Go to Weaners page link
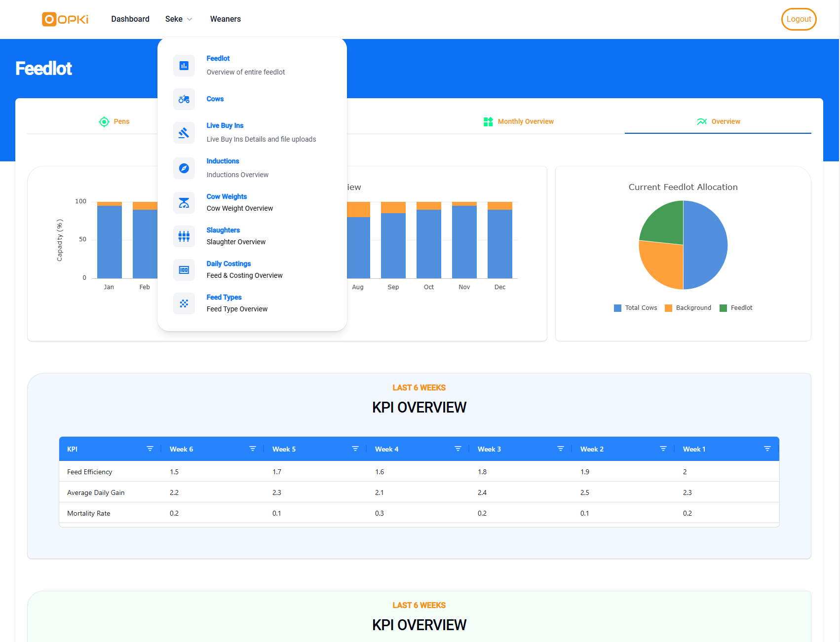Screen dimensions: 840x642 [x=226, y=19]
